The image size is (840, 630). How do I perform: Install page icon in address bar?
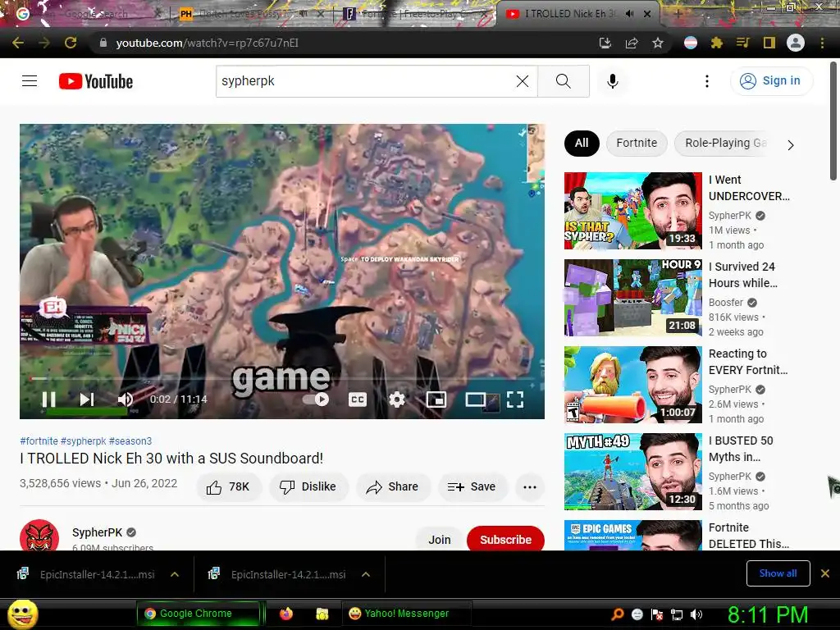[x=605, y=43]
